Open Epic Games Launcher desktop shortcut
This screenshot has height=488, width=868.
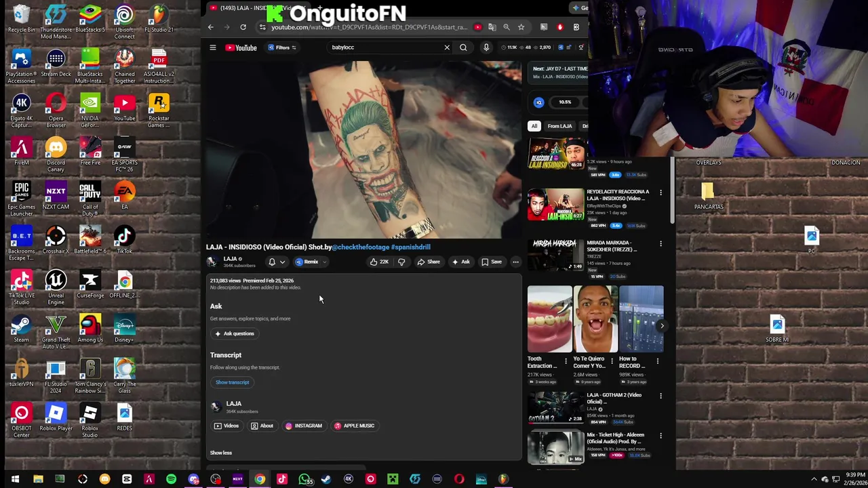click(21, 200)
